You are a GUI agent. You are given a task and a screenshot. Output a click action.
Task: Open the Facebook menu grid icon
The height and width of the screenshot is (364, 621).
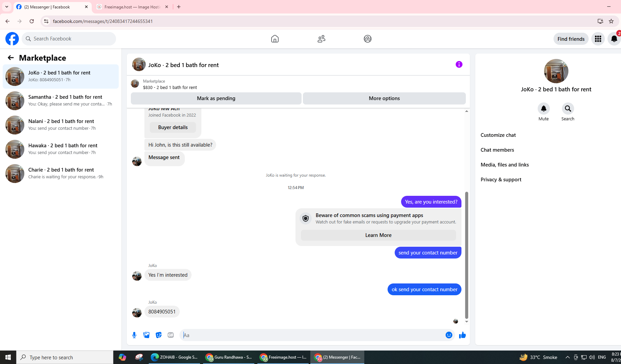(598, 39)
